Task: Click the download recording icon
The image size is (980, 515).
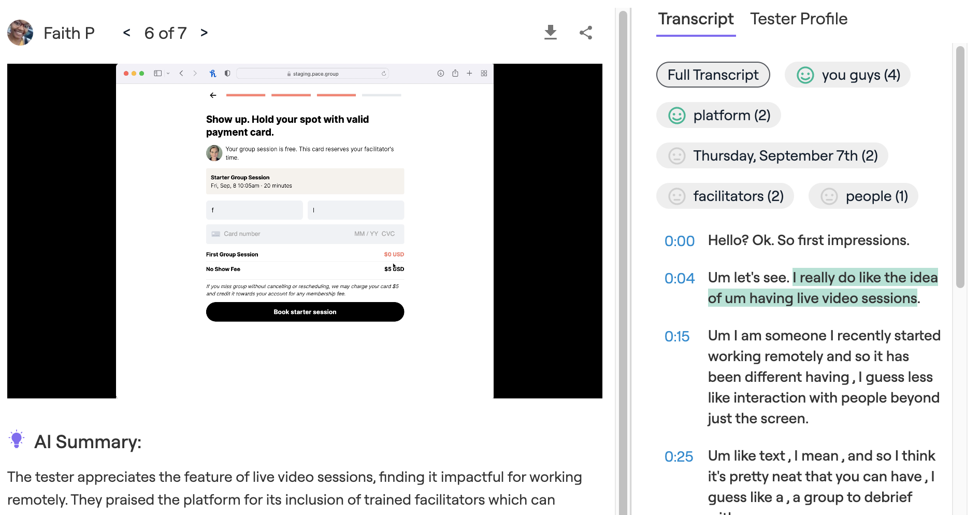Action: (x=550, y=32)
